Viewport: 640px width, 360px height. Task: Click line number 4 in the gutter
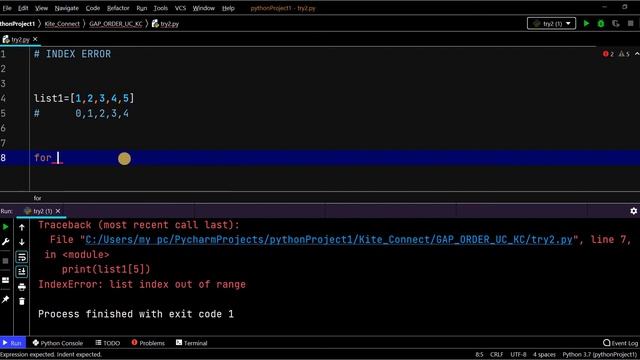tap(3, 98)
